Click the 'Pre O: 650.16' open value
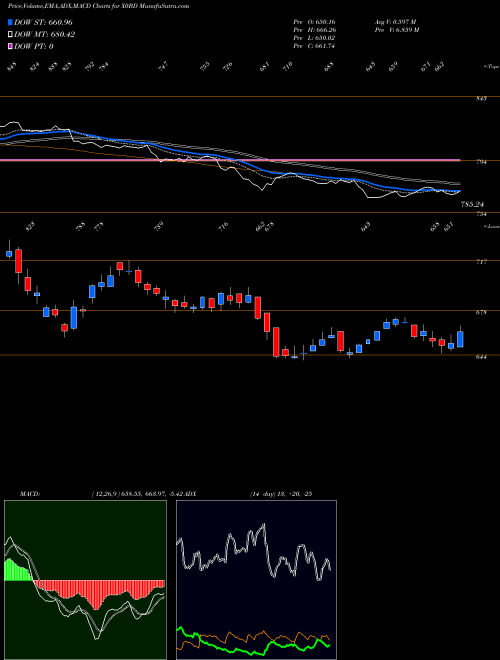The height and width of the screenshot is (660, 500). pos(314,21)
